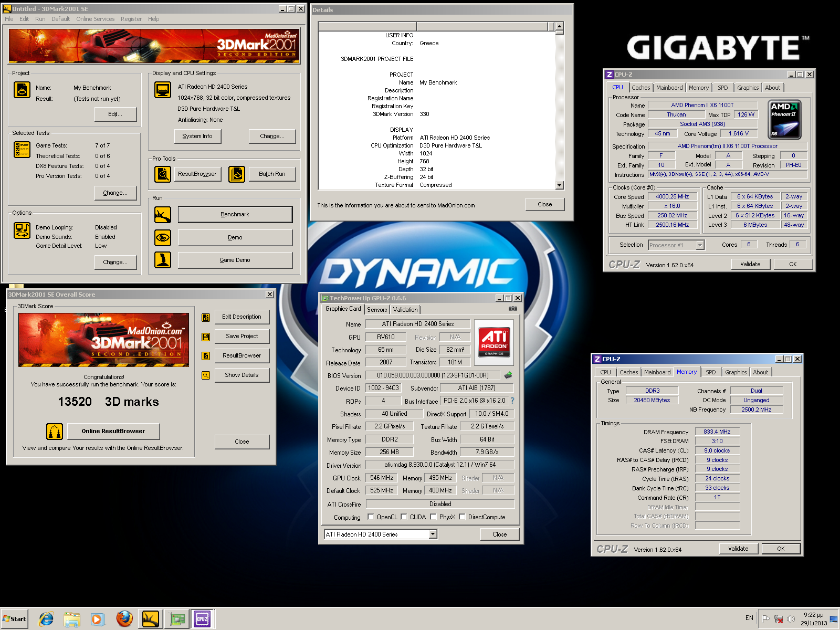Enable the PhysX checkbox in GPU-Z

(x=433, y=517)
